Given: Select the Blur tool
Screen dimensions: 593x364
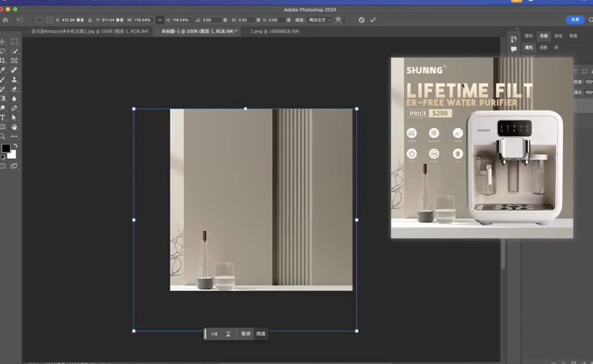Looking at the screenshot, I should pyautogui.click(x=14, y=99).
